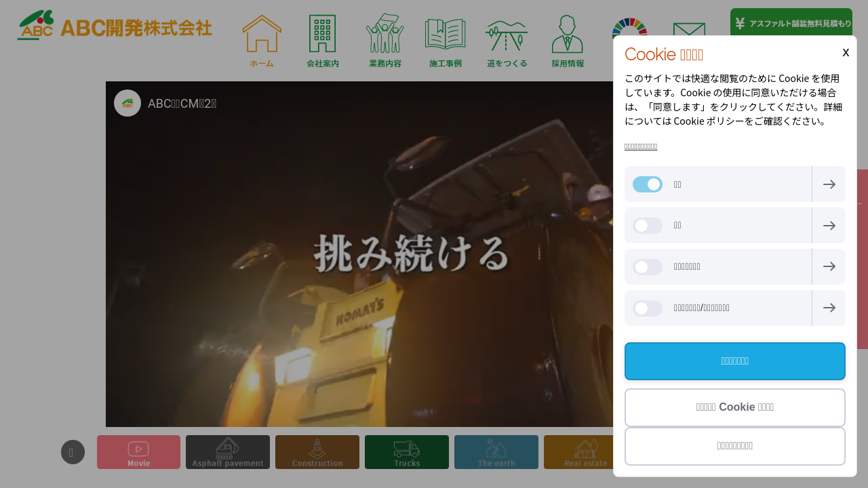Image resolution: width=868 pixels, height=488 pixels.
Task: Select the Trucks tab
Action: point(407,452)
